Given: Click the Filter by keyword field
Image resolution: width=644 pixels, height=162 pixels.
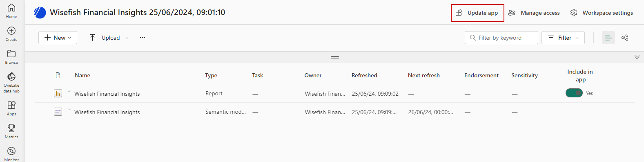Looking at the screenshot, I should (501, 38).
